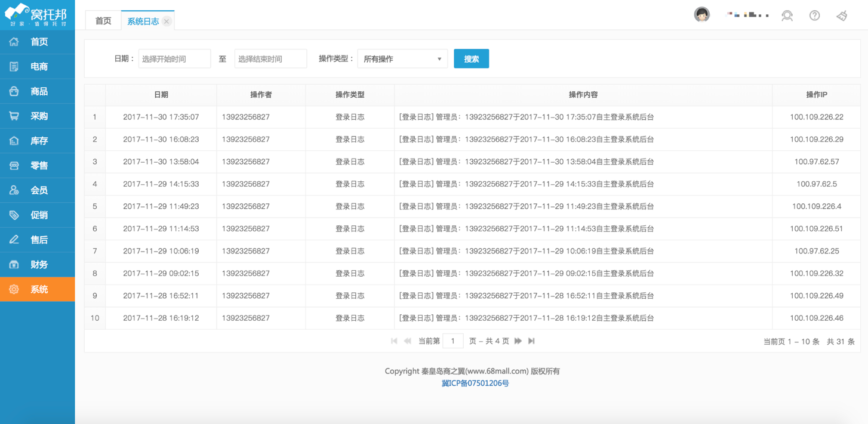Screen dimensions: 868x424
Task: Click IP address 100.109.226.32
Action: tap(817, 274)
